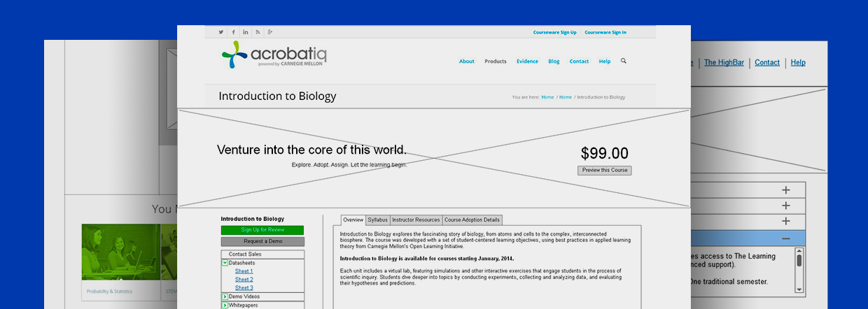868x309 pixels.
Task: Open the LinkedIn social icon
Action: 246,32
